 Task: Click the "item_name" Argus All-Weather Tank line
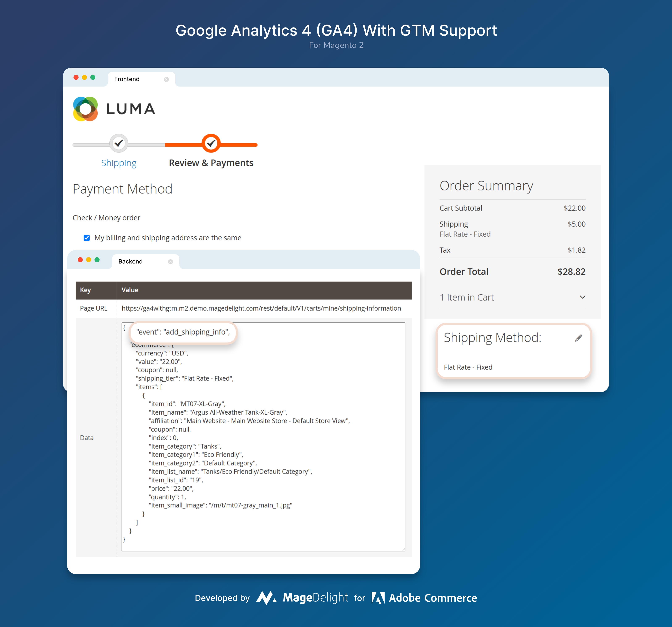click(x=218, y=412)
